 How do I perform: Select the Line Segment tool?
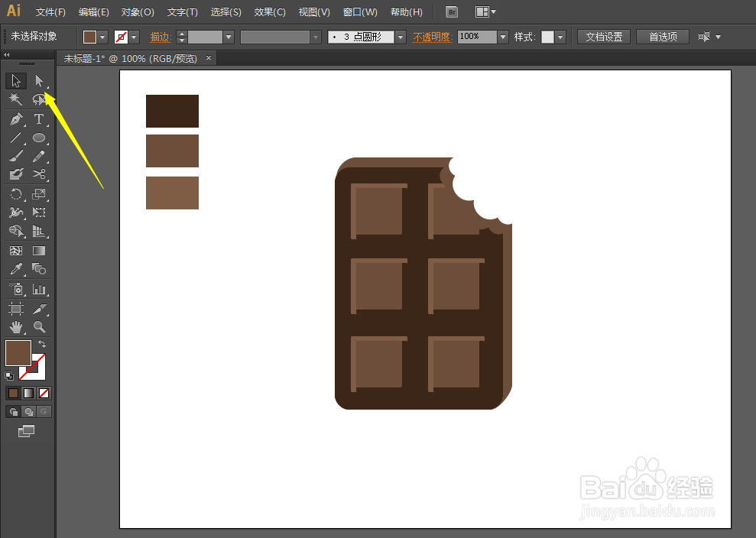pyautogui.click(x=16, y=138)
